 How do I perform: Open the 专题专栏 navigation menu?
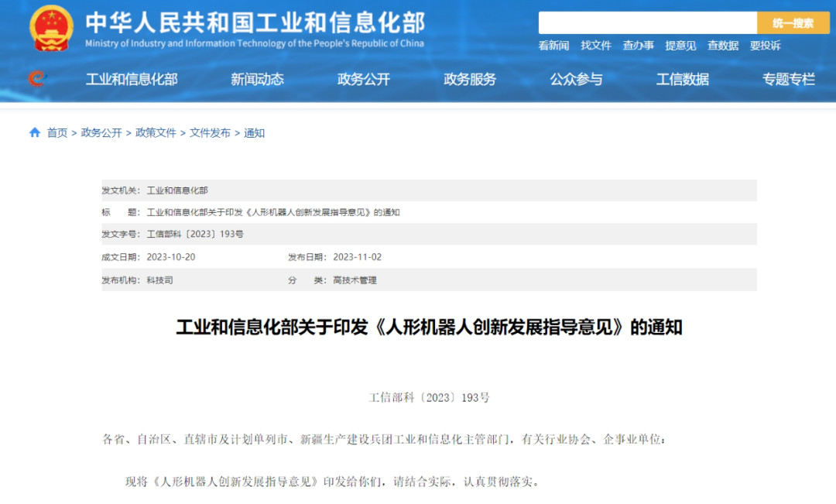tap(789, 80)
